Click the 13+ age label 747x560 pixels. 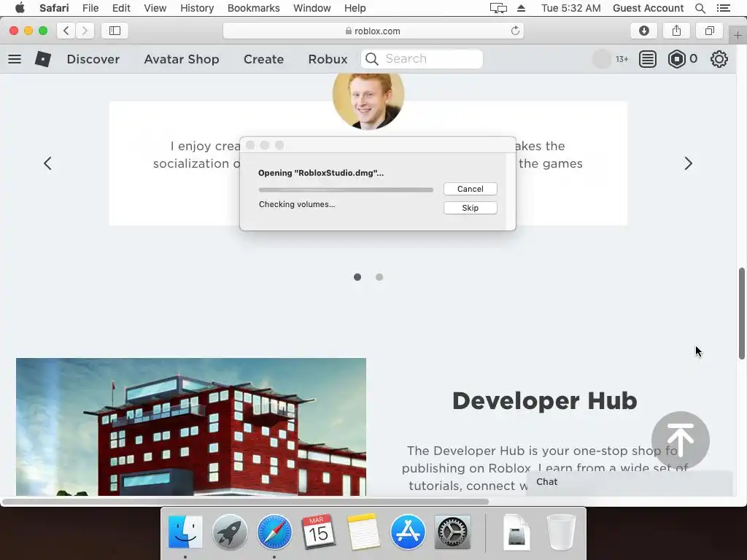(622, 59)
